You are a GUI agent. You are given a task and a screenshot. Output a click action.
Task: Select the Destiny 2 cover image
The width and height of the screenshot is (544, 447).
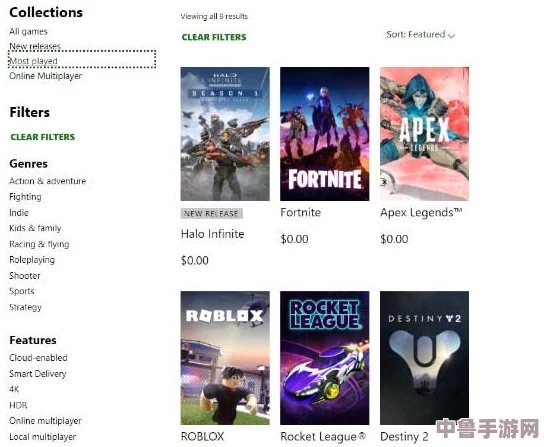424,358
